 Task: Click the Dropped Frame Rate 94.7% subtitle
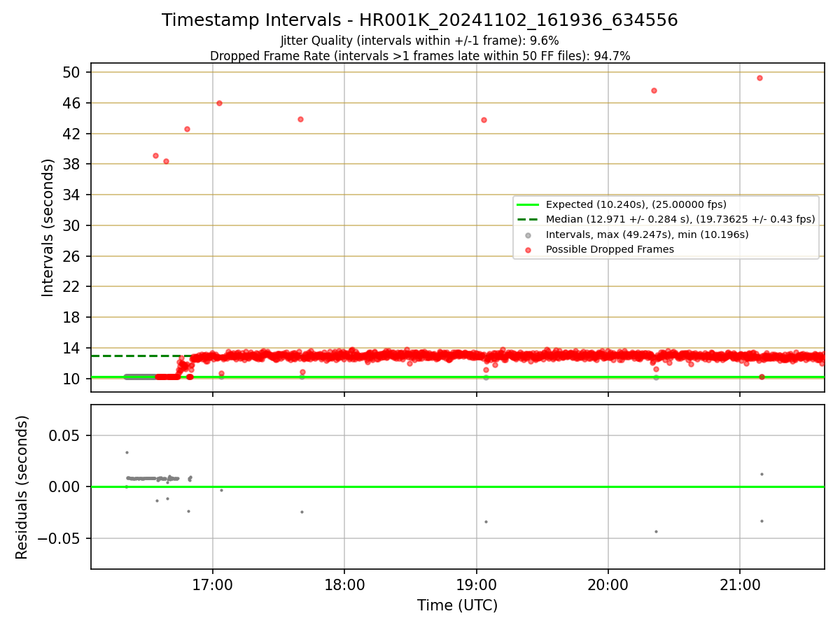(420, 56)
